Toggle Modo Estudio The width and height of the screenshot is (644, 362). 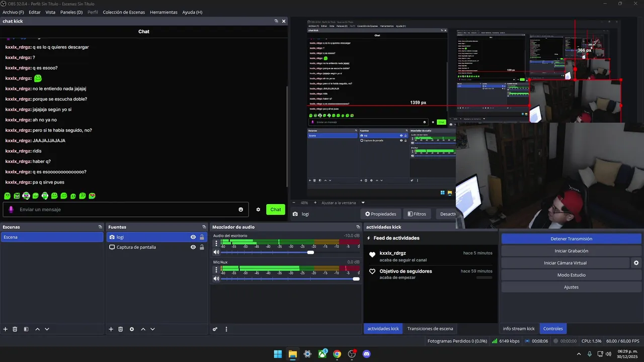point(571,275)
